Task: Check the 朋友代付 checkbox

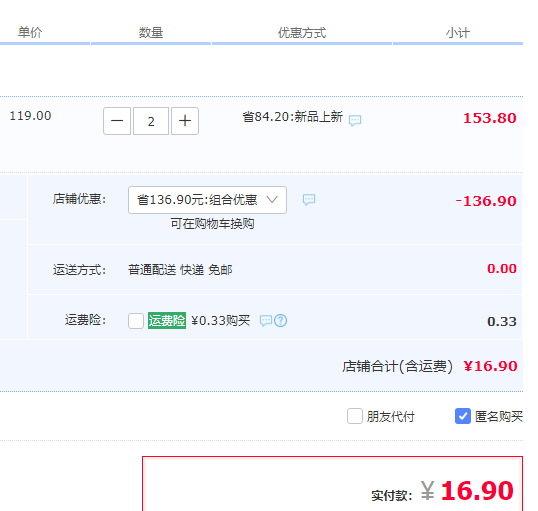Action: click(355, 416)
